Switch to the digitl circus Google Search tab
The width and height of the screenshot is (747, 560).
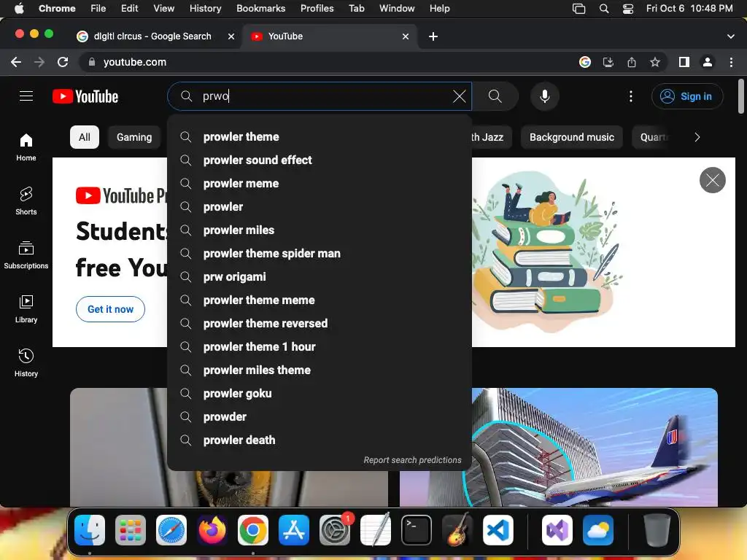[152, 36]
